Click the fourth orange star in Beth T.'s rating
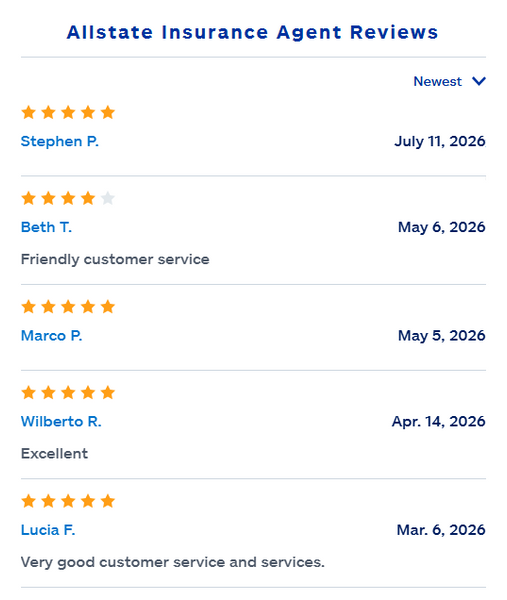This screenshot has width=507, height=600. pyautogui.click(x=88, y=198)
